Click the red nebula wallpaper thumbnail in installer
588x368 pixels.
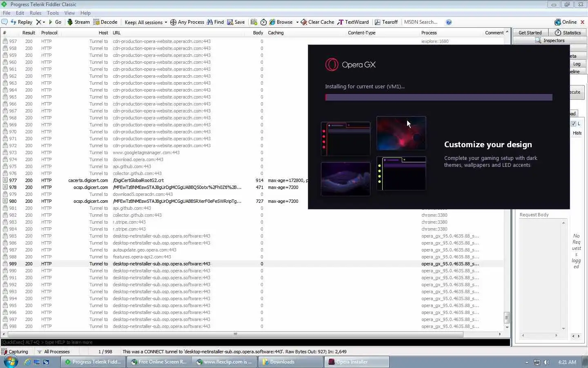pos(401,133)
